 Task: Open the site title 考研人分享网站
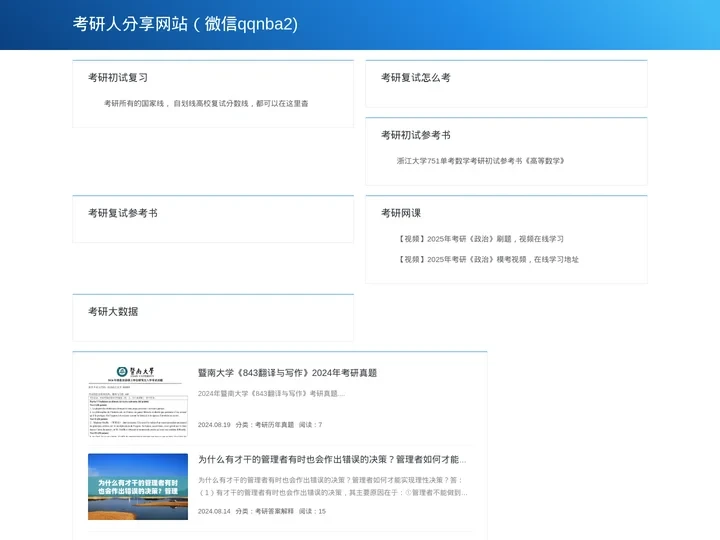(185, 24)
